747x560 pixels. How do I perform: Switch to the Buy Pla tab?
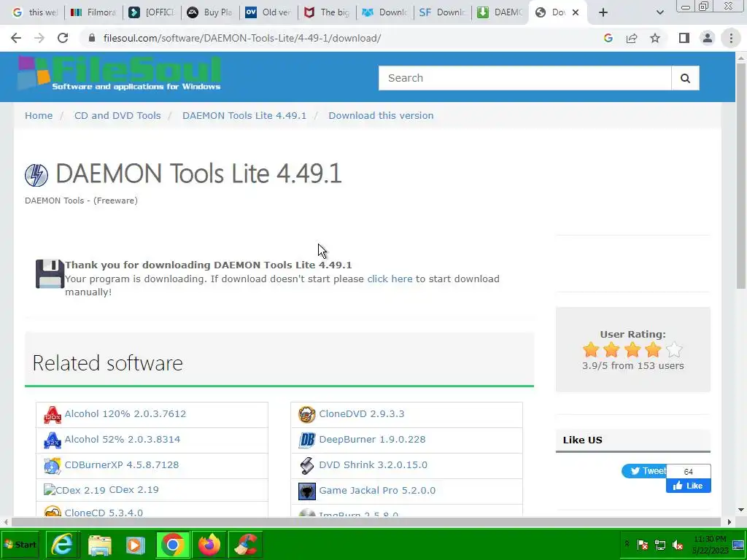coord(209,12)
